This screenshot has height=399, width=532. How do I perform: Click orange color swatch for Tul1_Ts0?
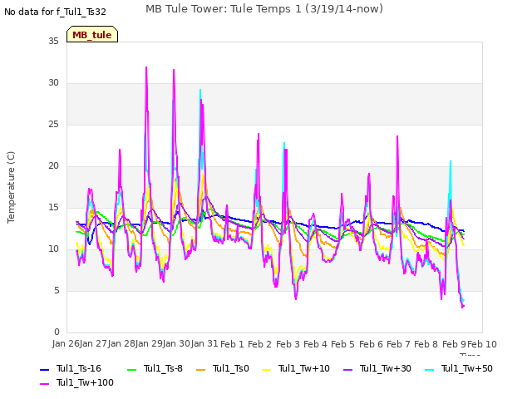[x=201, y=369]
